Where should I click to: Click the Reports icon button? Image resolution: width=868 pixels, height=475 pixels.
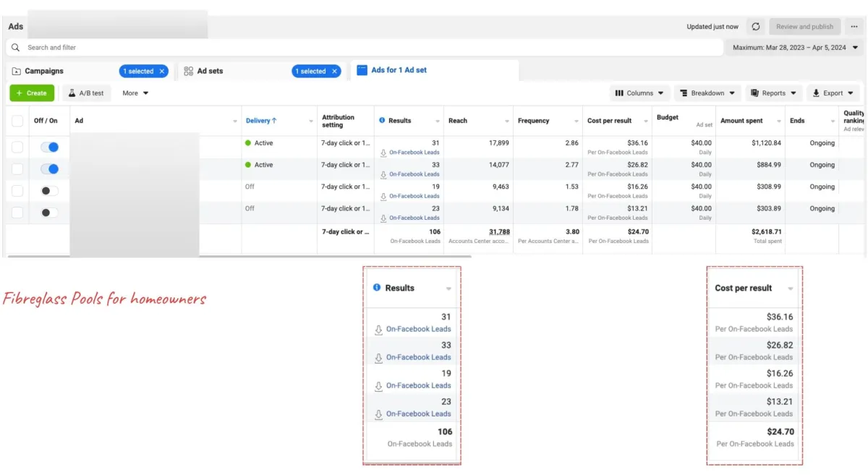coord(774,93)
